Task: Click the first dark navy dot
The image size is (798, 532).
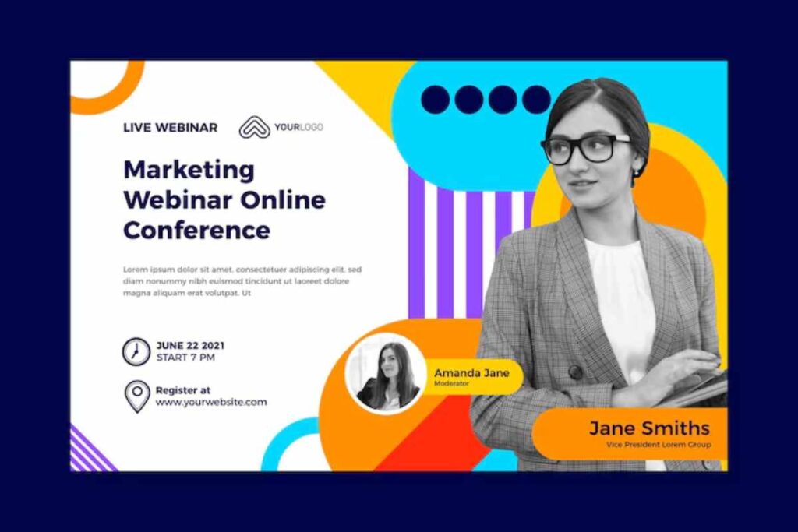Action: 435,100
